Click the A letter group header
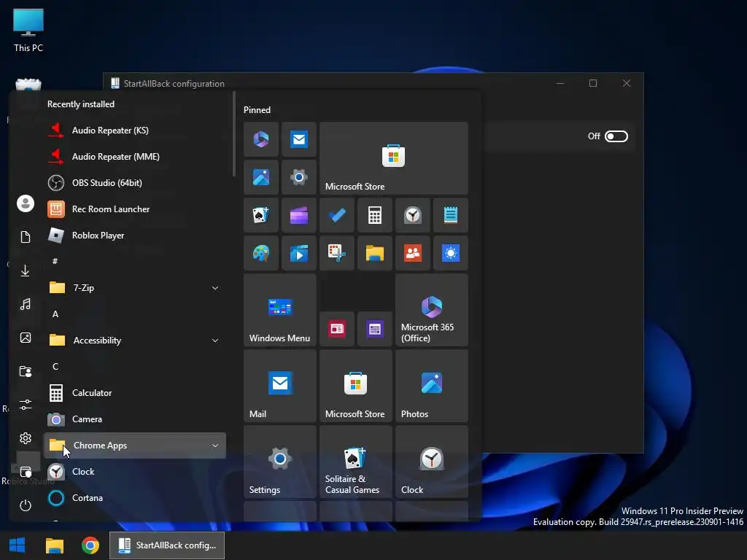This screenshot has height=560, width=747. [x=55, y=314]
